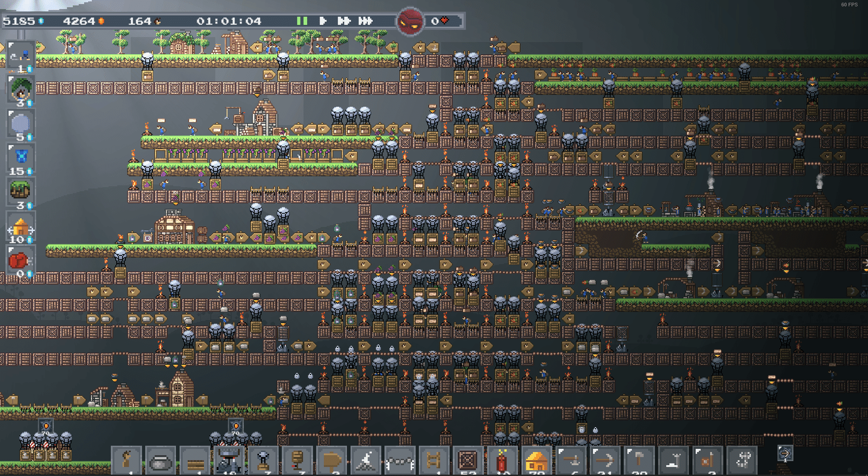Image resolution: width=868 pixels, height=476 pixels.
Task: Click the elapsed timer 01:01:04
Action: click(x=228, y=21)
